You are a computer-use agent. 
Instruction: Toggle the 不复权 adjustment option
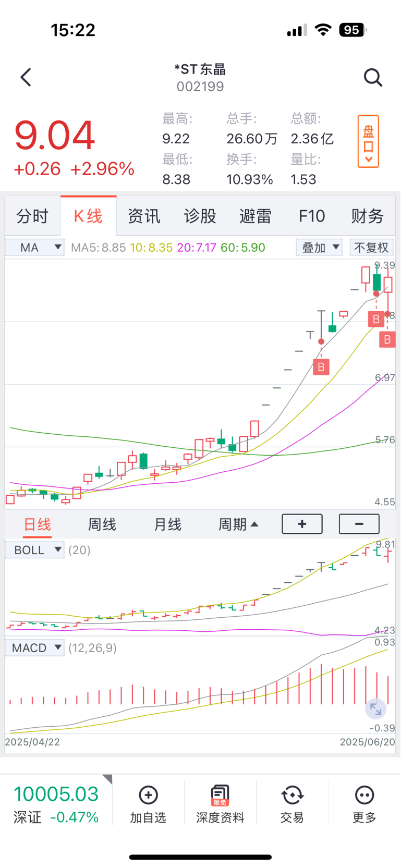pyautogui.click(x=371, y=247)
